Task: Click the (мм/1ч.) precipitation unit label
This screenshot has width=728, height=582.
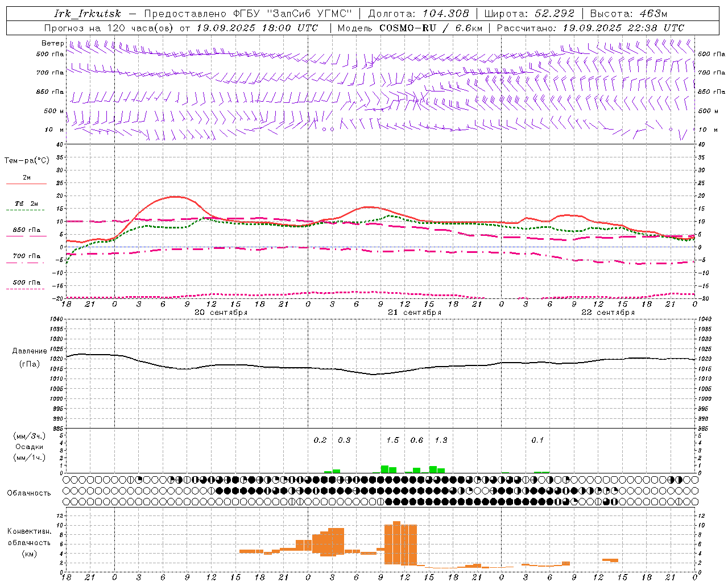Action: click(30, 458)
